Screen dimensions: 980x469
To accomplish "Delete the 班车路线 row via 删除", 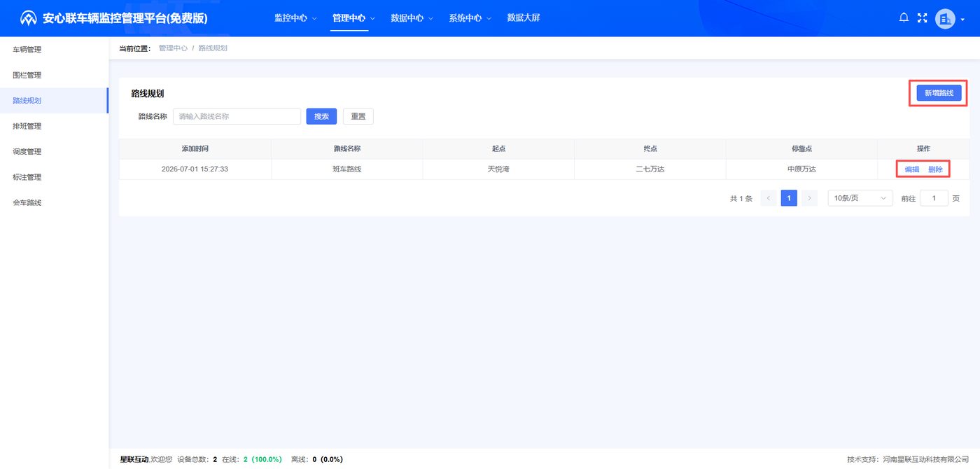I will (x=935, y=169).
